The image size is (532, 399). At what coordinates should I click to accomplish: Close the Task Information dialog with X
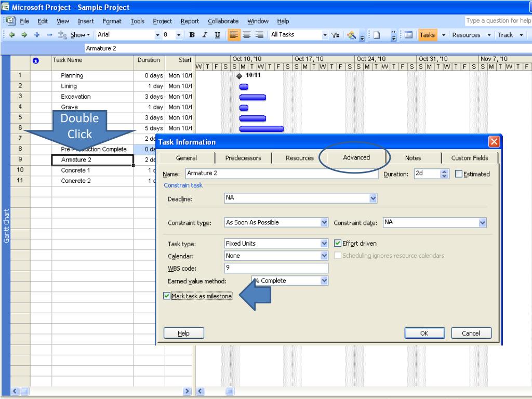coord(494,142)
